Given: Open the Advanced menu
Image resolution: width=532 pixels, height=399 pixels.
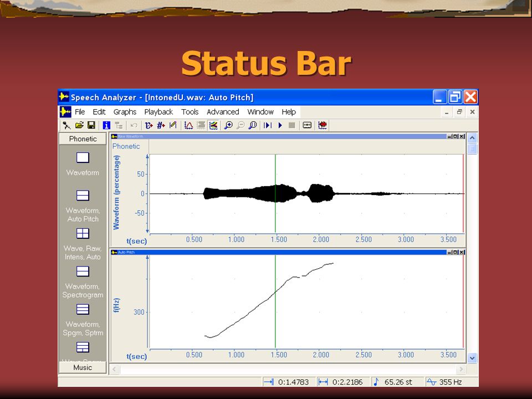Looking at the screenshot, I should pos(223,112).
